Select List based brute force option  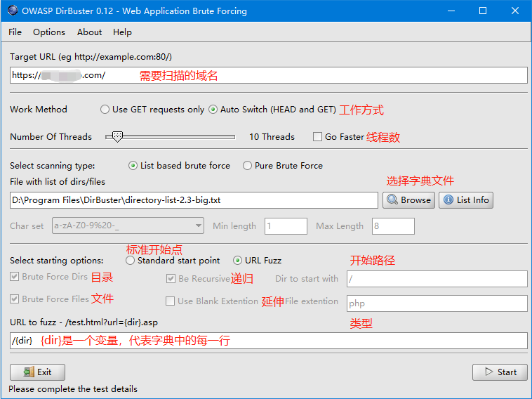[133, 166]
